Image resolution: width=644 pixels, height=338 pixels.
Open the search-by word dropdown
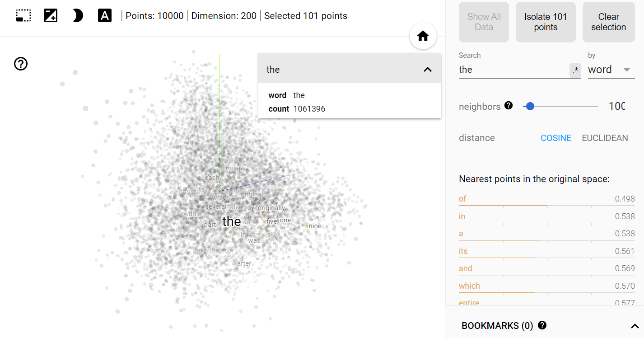(x=611, y=70)
